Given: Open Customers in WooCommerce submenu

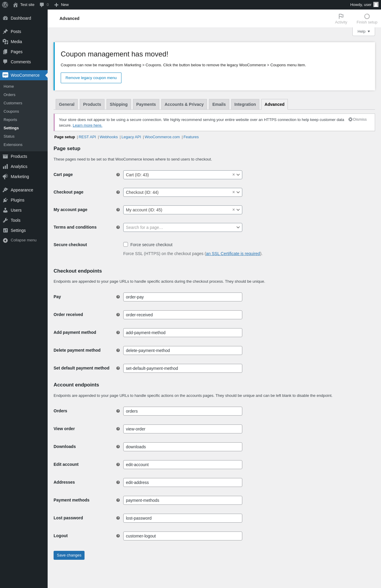Looking at the screenshot, I should click(13, 103).
